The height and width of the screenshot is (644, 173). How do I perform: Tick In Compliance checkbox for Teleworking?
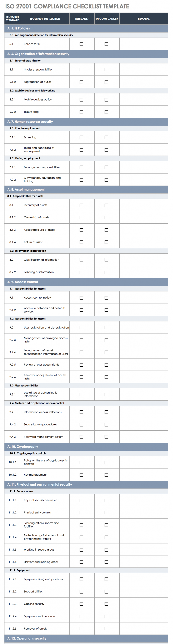pyautogui.click(x=106, y=112)
